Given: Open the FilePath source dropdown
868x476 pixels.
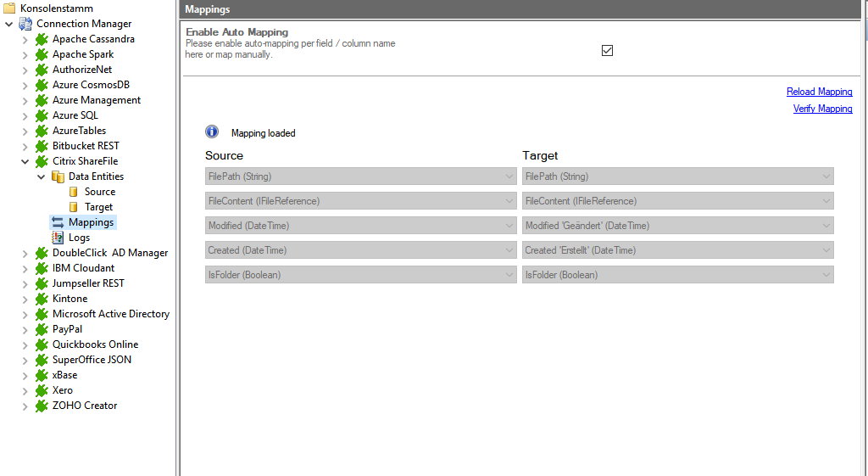Looking at the screenshot, I should (509, 176).
